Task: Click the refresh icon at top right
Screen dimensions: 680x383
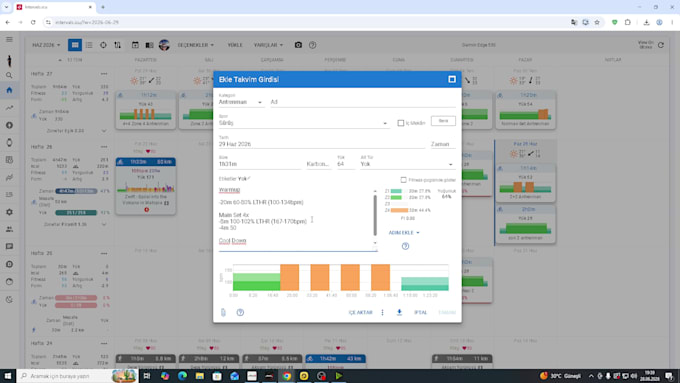Action: (x=661, y=45)
